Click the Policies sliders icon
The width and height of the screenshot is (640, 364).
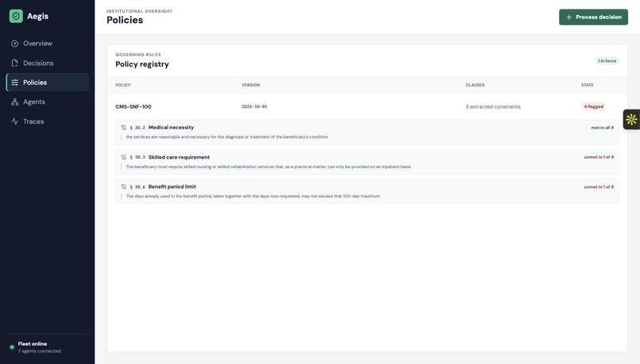pos(15,82)
